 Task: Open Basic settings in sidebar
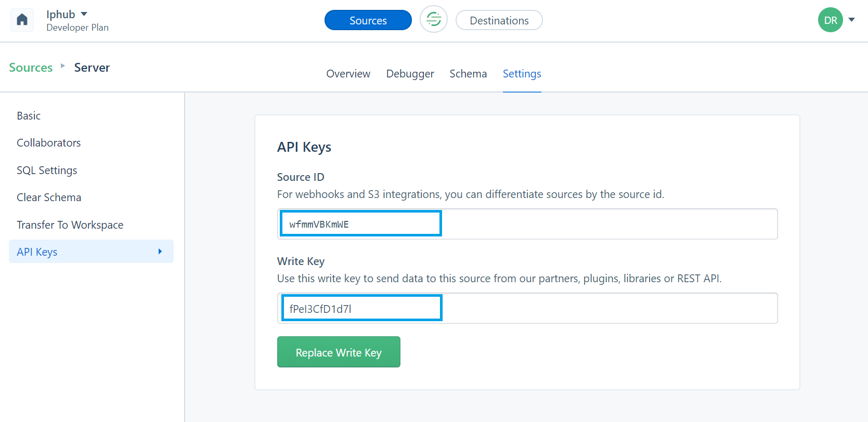click(x=29, y=116)
